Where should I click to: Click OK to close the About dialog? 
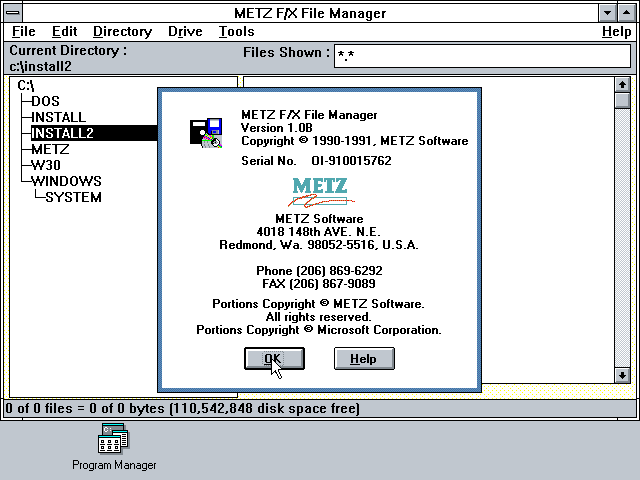pyautogui.click(x=274, y=358)
